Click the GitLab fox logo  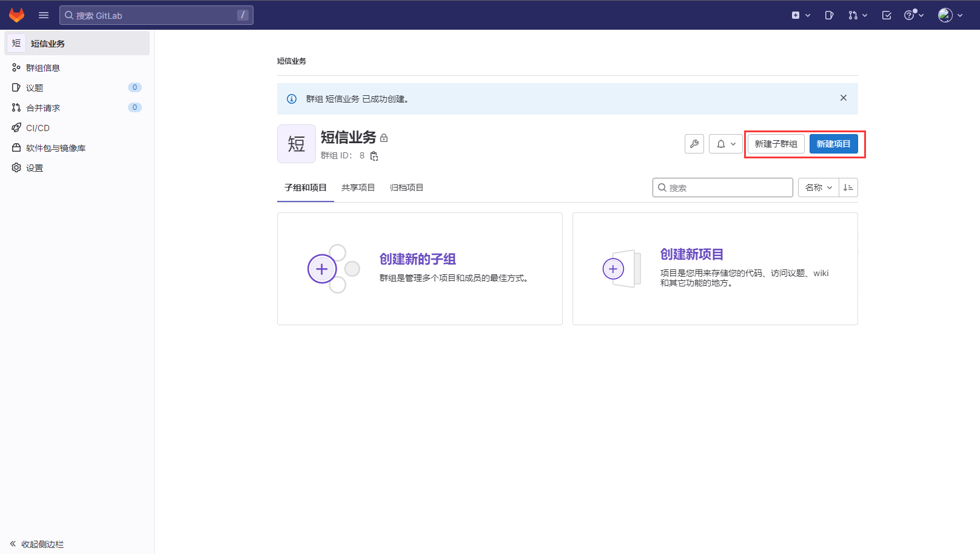[x=16, y=15]
